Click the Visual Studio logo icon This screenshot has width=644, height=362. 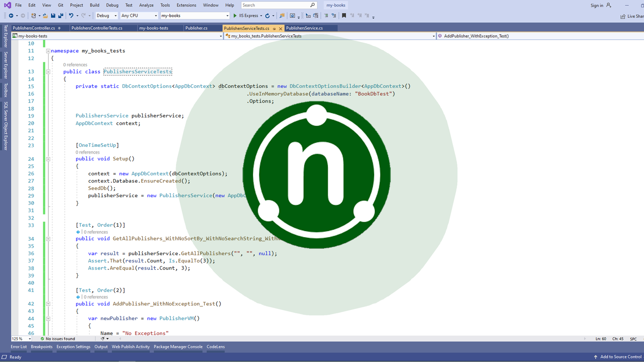click(x=7, y=5)
